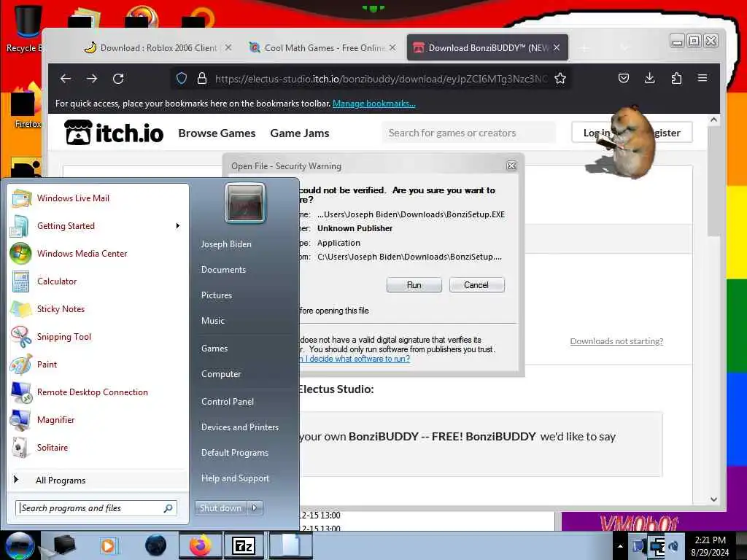The image size is (747, 560).
Task: Click Run in the Security Warning dialog
Action: click(414, 285)
